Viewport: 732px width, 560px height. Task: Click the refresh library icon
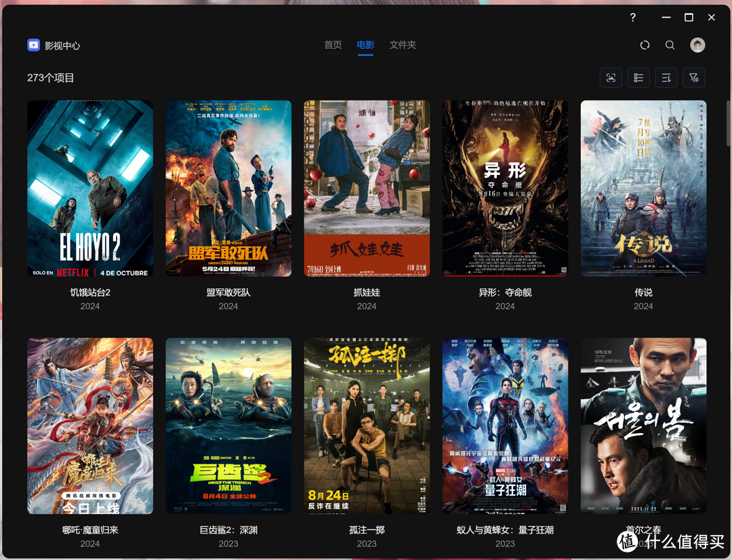645,45
